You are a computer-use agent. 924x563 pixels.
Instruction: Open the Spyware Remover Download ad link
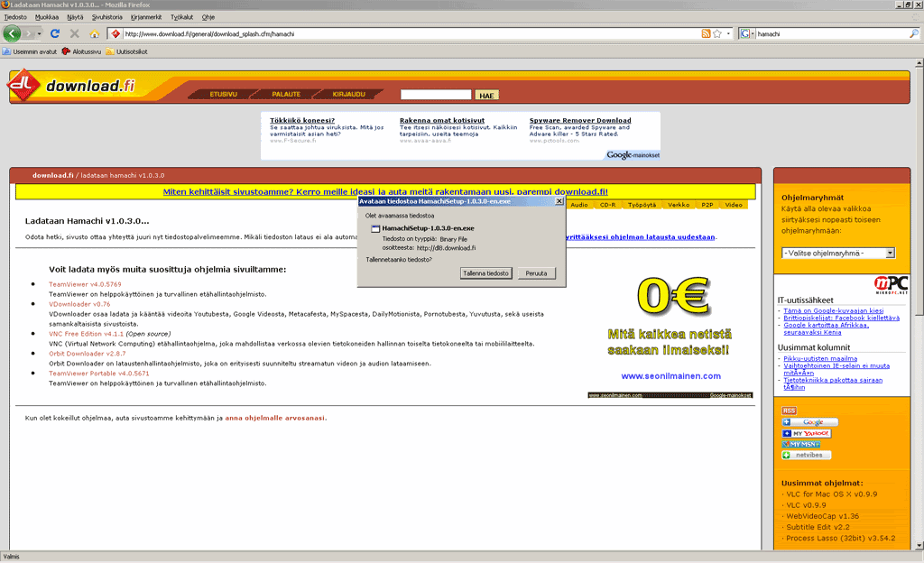(580, 120)
